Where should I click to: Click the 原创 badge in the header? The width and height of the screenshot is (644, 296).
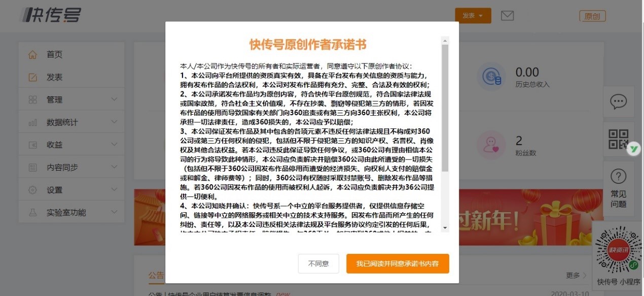[x=592, y=16]
